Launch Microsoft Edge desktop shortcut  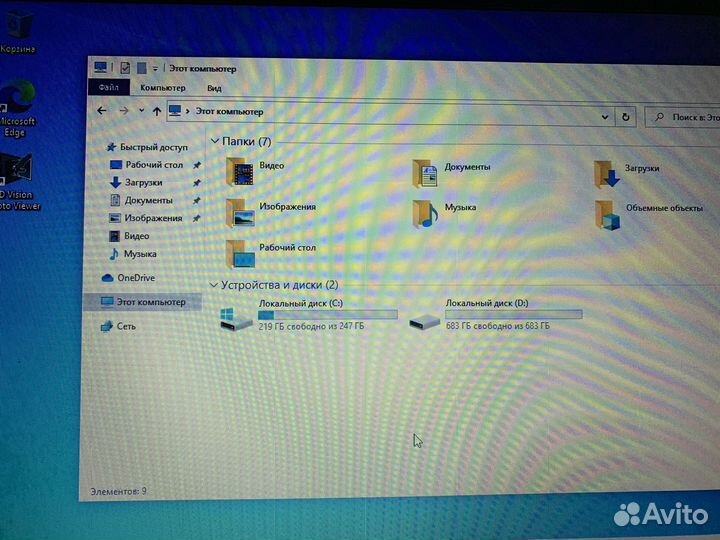tap(17, 109)
